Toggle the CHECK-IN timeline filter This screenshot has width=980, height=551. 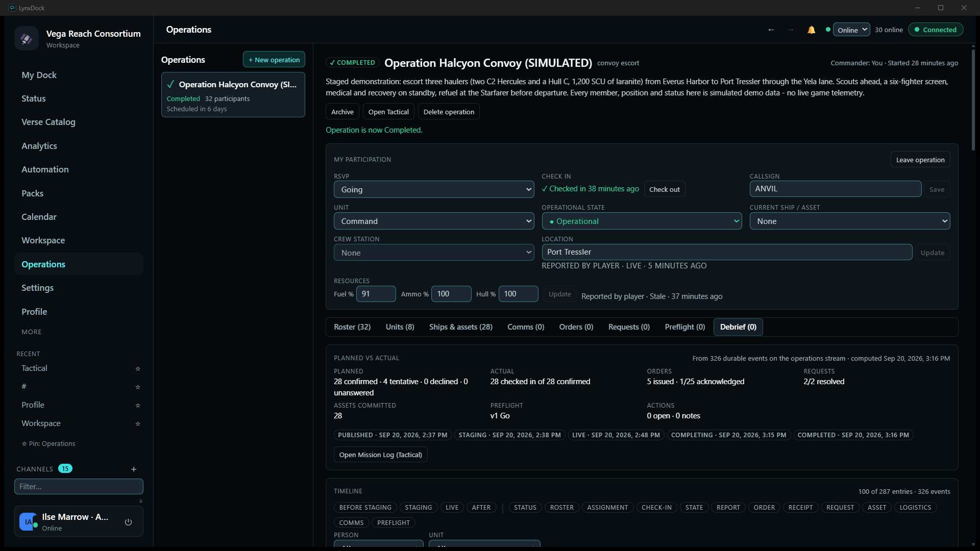point(657,507)
